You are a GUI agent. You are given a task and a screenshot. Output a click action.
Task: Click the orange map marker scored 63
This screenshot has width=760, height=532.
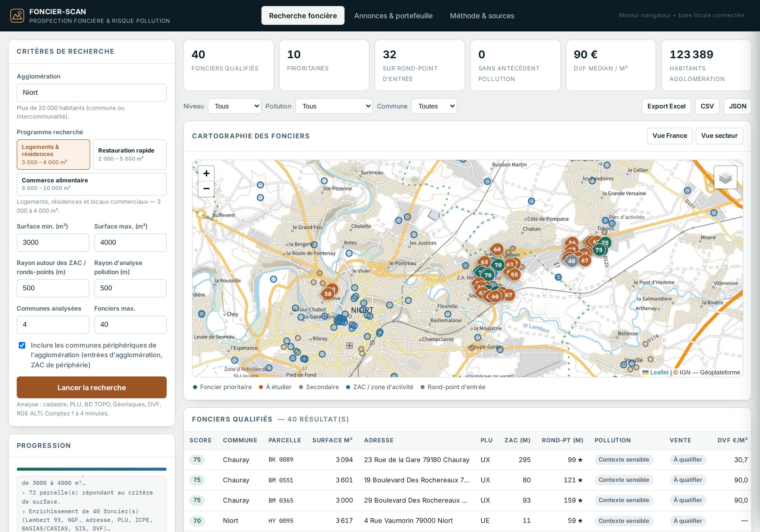click(484, 262)
